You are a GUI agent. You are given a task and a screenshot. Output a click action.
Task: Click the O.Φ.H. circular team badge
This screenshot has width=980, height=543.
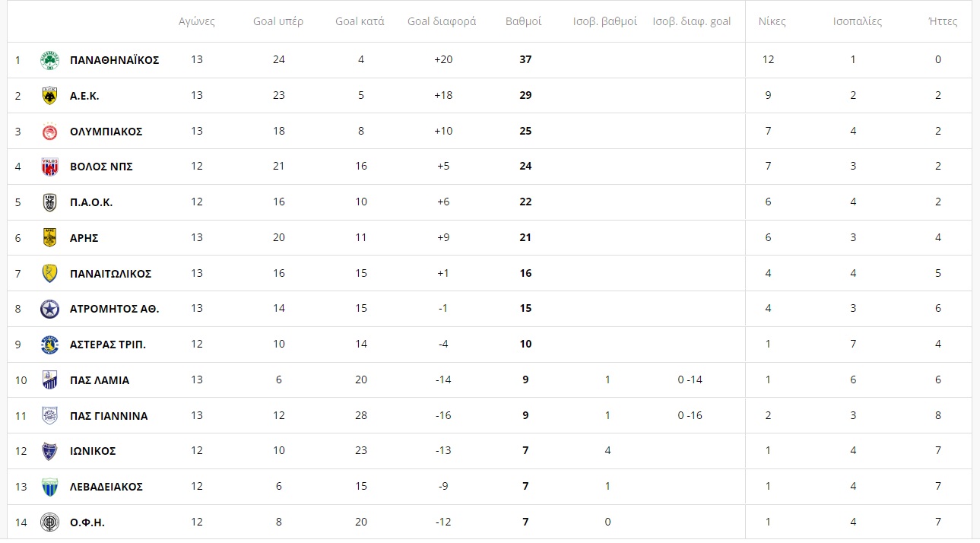point(49,522)
